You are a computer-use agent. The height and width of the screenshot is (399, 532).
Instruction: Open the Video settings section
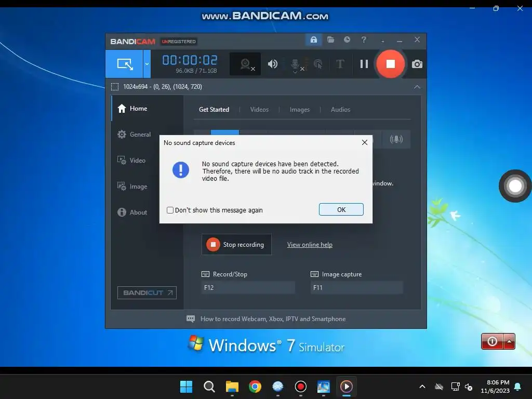pyautogui.click(x=131, y=161)
